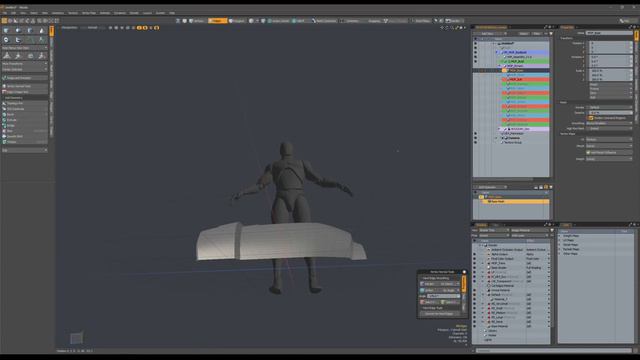
Task: Pick the Extrude tool in Add Geometry list
Action: coord(24,120)
